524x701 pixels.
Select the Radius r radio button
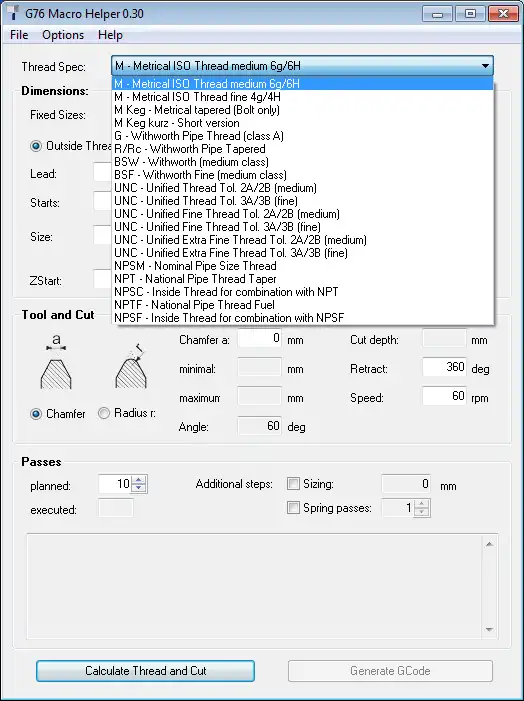pos(104,413)
